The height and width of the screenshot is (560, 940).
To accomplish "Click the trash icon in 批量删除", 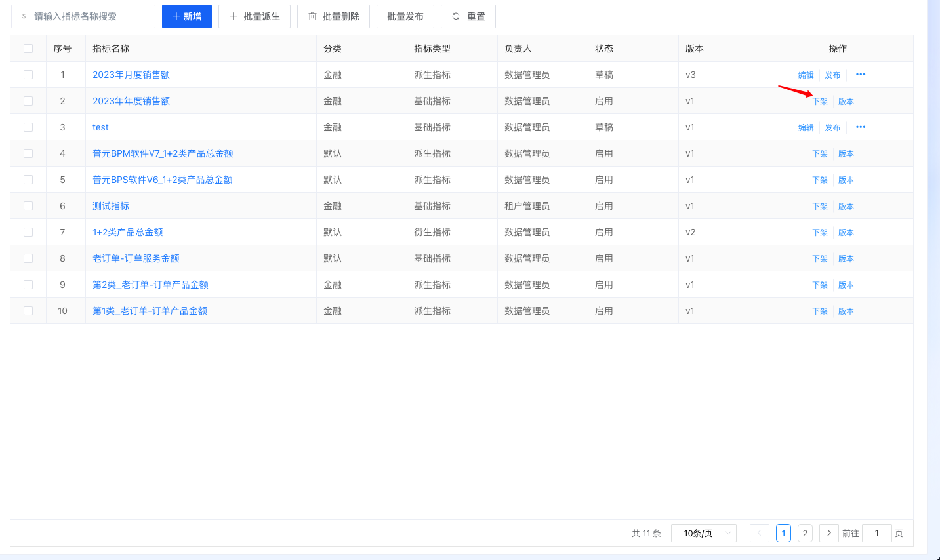I will click(x=312, y=16).
